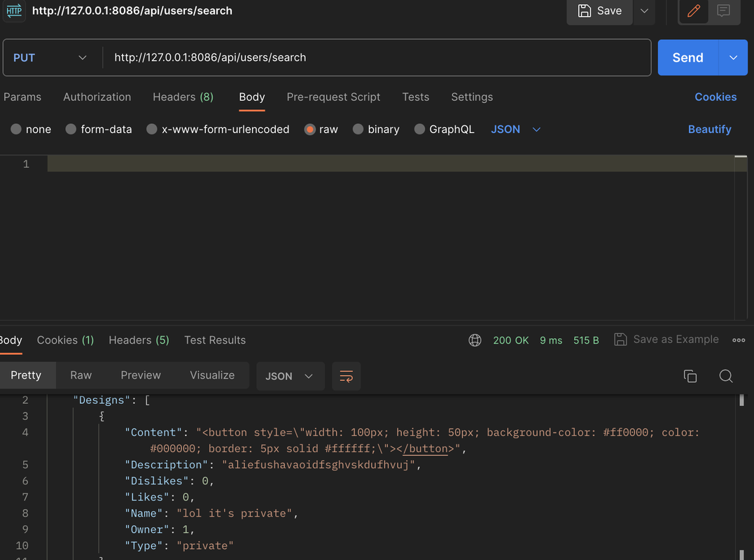Switch response view to Preview
Image resolution: width=754 pixels, height=560 pixels.
click(x=141, y=375)
